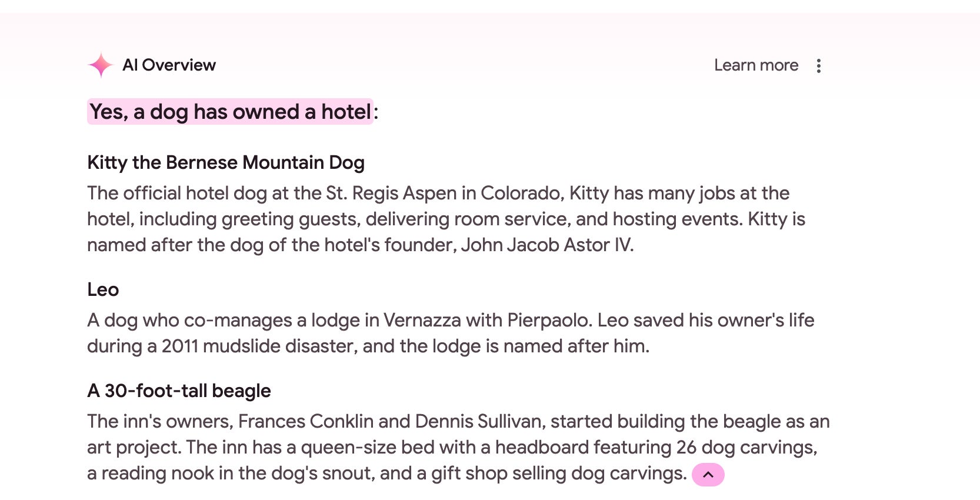Click the Learn more link
Image resolution: width=980 pixels, height=500 pixels.
coord(756,65)
